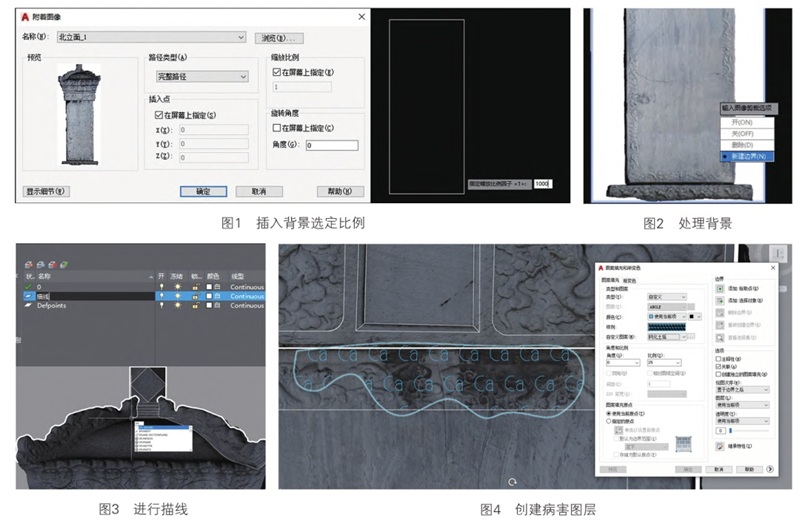Open color swatch of Defpoints layer
The width and height of the screenshot is (800, 521).
tap(209, 305)
